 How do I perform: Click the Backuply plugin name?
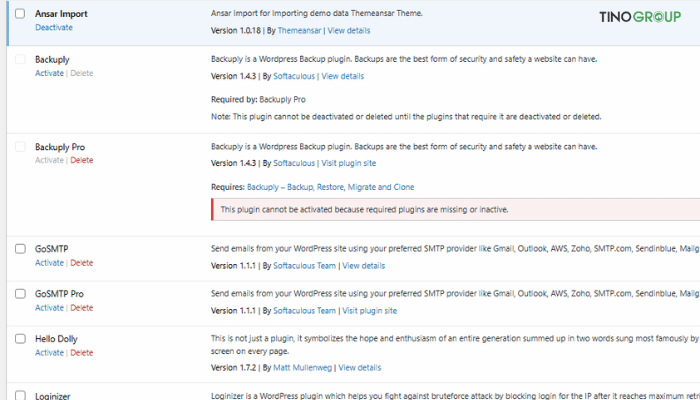pyautogui.click(x=52, y=59)
